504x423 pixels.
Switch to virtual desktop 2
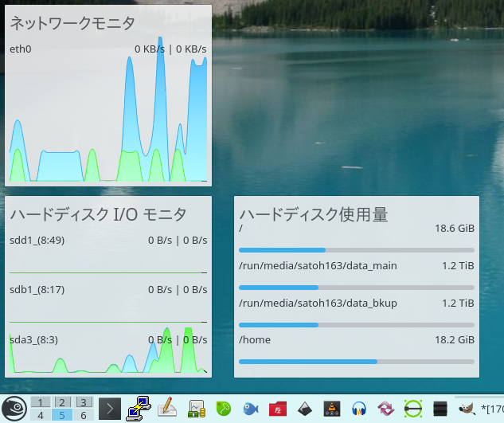(x=62, y=402)
